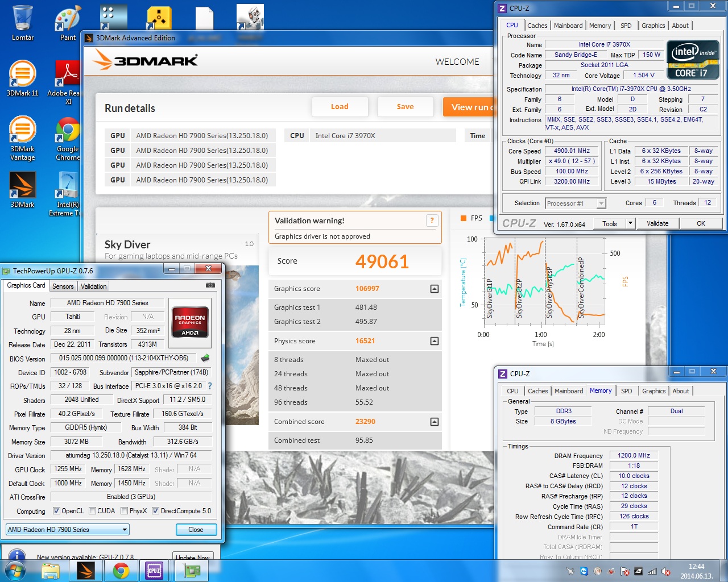Open the Processor #1 selection dropdown
The width and height of the screenshot is (728, 582).
click(576, 203)
